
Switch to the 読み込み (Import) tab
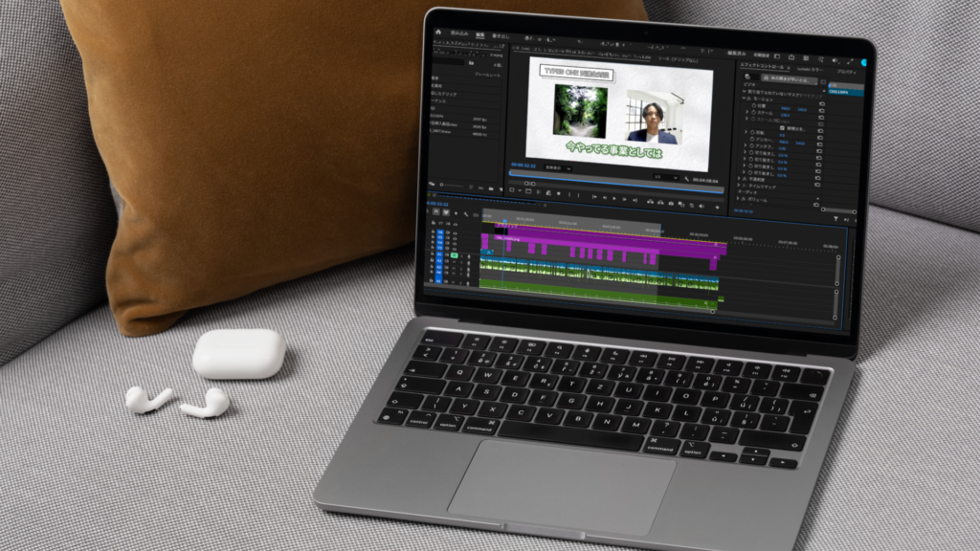459,33
